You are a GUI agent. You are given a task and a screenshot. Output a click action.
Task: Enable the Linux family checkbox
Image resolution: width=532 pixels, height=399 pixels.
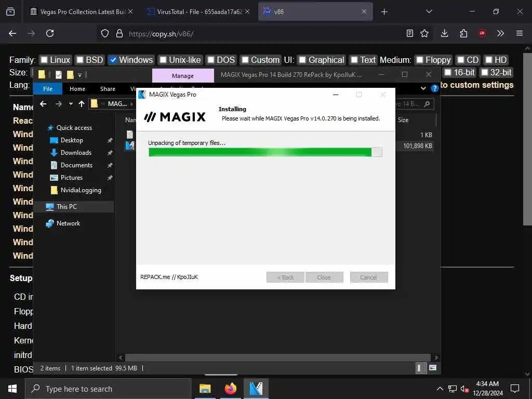44,60
